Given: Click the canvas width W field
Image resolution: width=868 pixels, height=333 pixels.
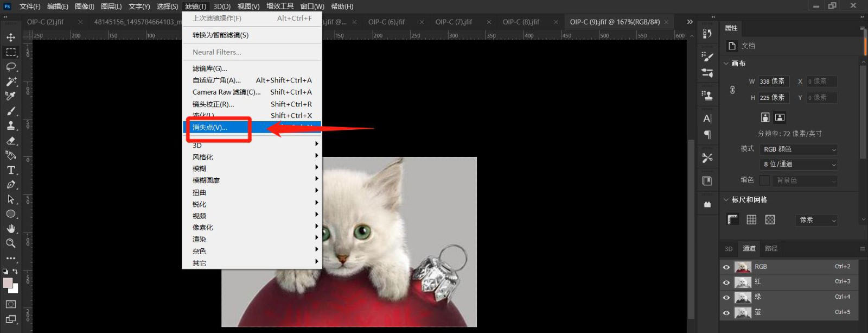Looking at the screenshot, I should click(773, 81).
